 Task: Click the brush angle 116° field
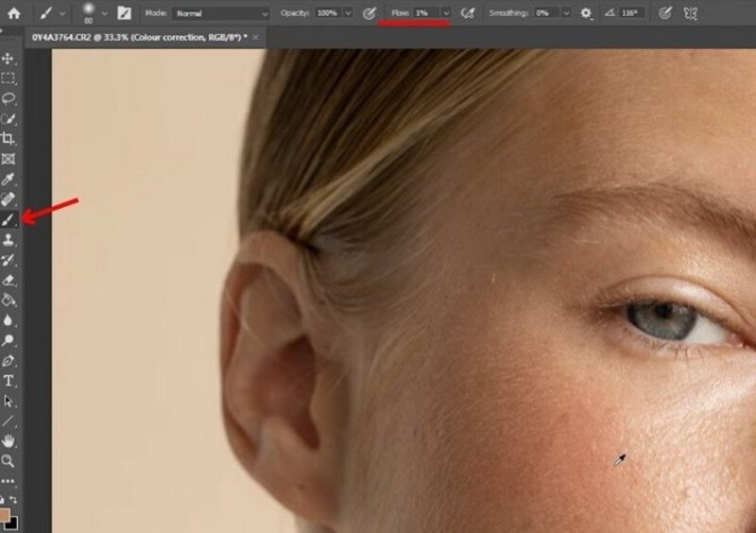632,13
